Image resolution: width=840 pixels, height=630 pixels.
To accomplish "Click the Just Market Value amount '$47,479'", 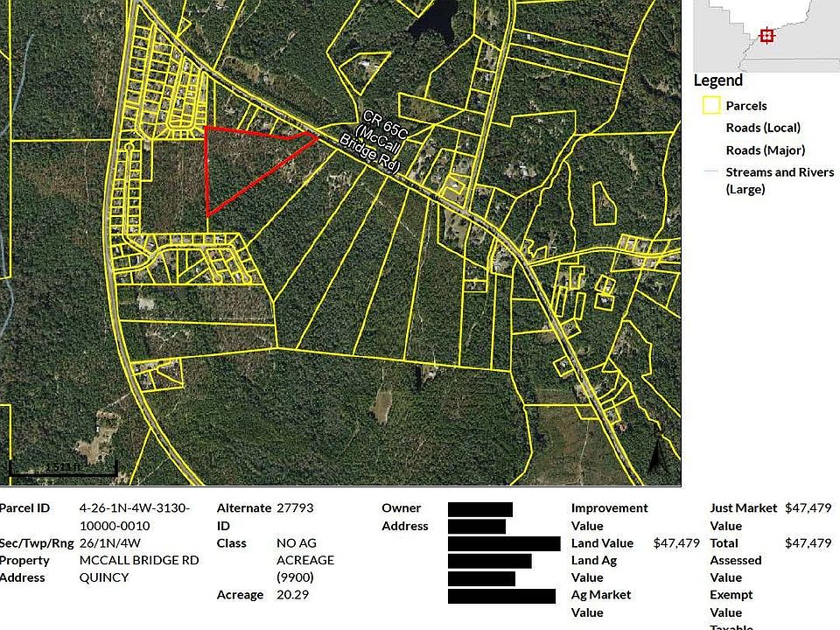I will tap(808, 507).
